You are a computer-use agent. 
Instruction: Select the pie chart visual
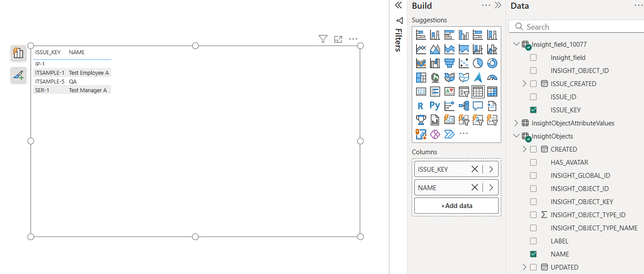click(478, 63)
